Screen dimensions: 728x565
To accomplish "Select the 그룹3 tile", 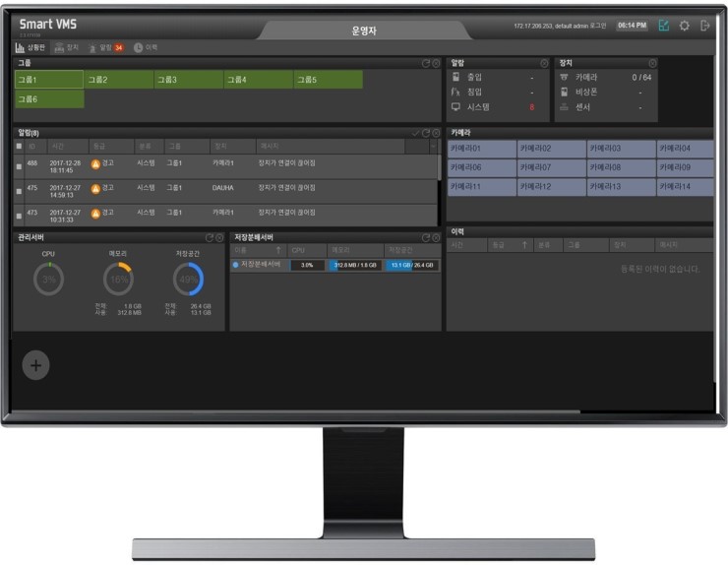I will [x=189, y=80].
